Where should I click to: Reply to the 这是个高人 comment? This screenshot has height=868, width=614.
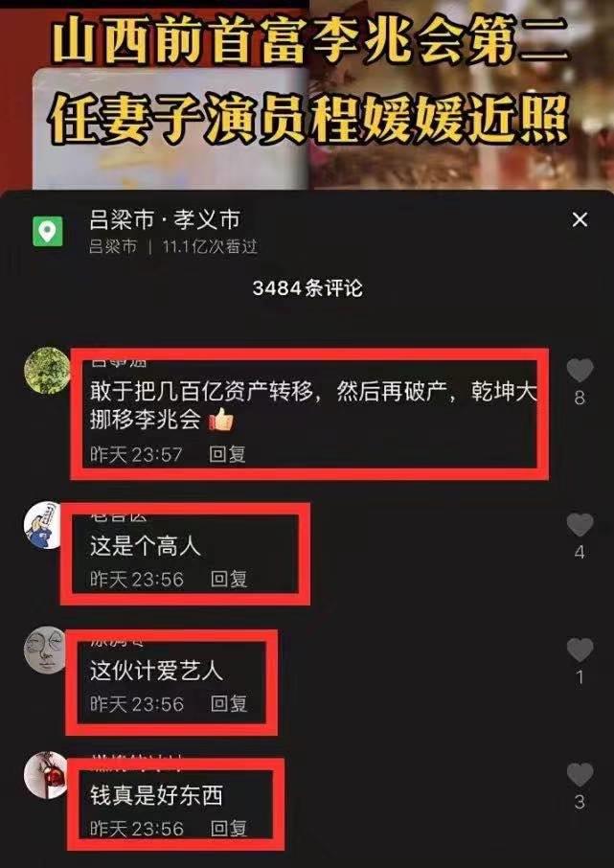[x=229, y=579]
